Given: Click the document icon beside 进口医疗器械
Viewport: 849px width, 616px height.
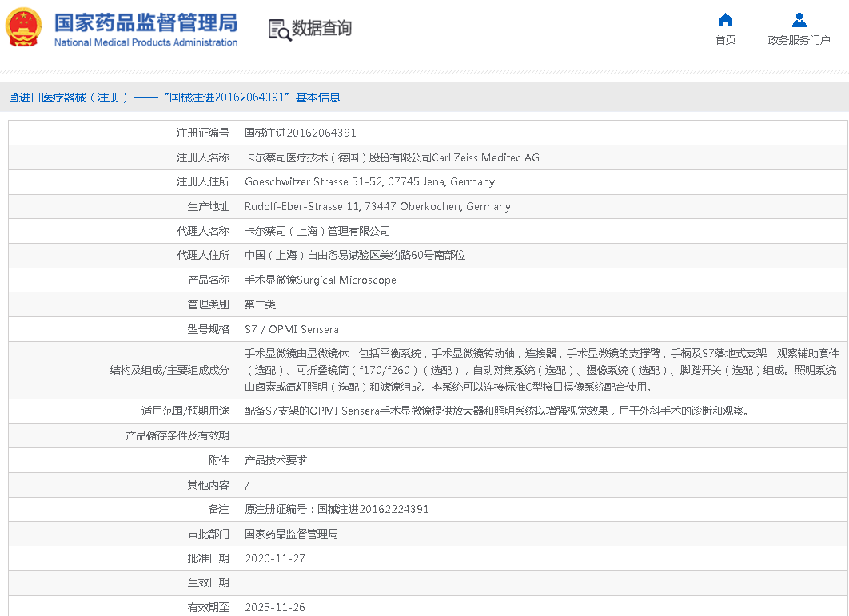Looking at the screenshot, I should [13, 97].
